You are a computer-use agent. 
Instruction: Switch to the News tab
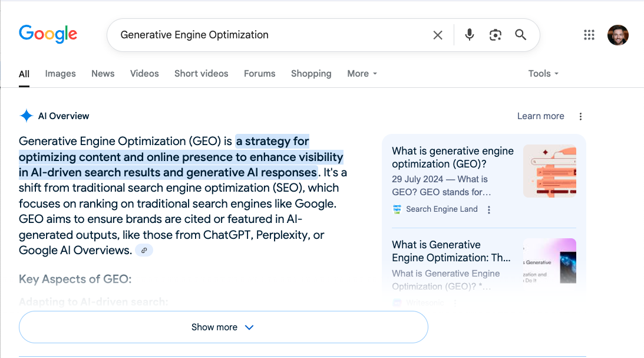103,74
